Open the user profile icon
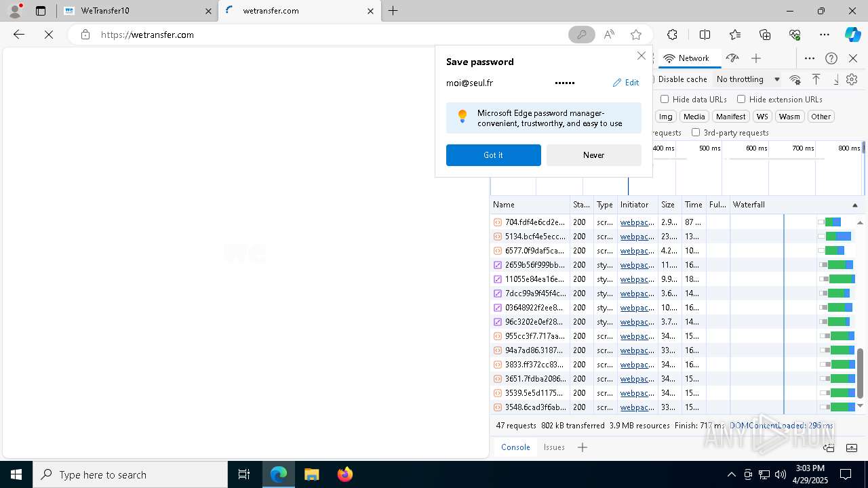 click(x=15, y=11)
